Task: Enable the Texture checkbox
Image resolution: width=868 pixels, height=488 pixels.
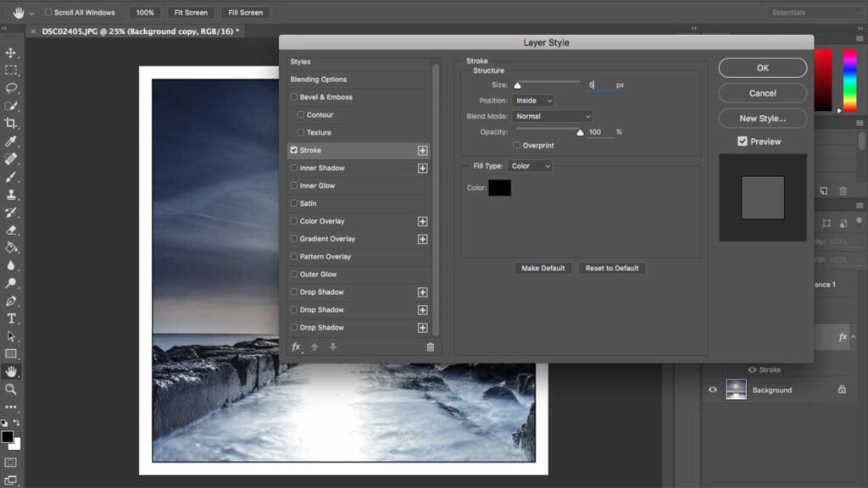Action: (301, 132)
